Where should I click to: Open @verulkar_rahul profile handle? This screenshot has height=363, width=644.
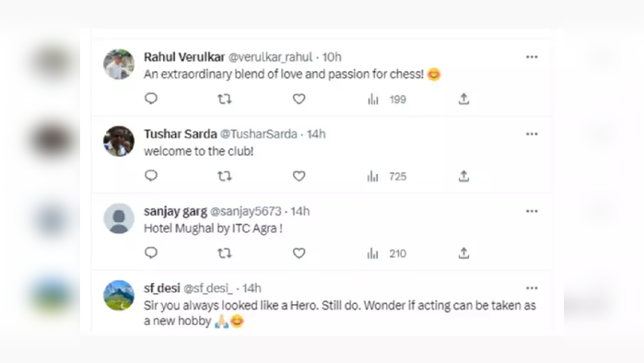(270, 57)
